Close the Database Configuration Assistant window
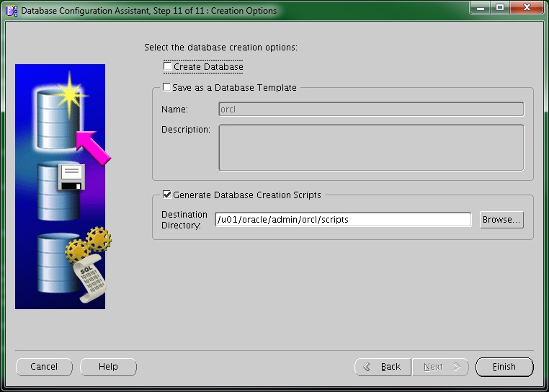The width and height of the screenshot is (549, 392). coord(527,8)
